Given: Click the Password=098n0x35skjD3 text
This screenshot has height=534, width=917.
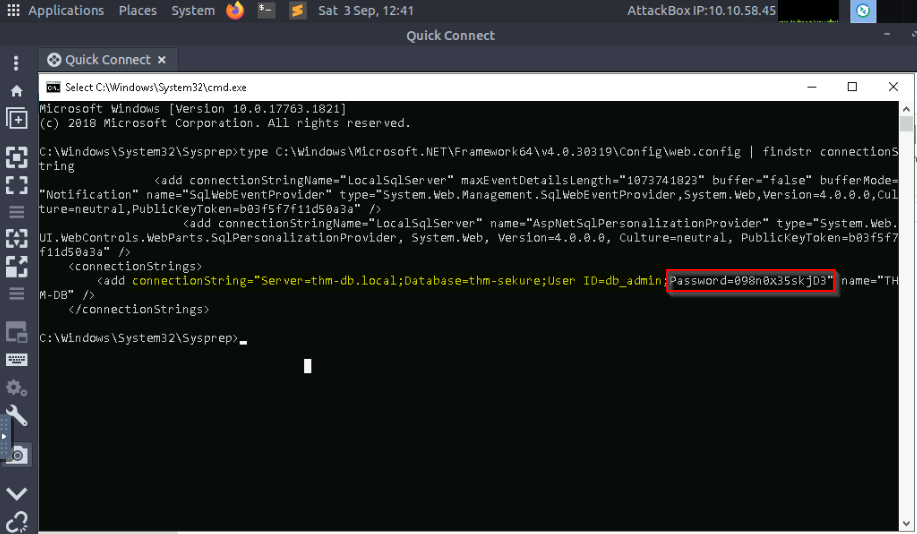Looking at the screenshot, I should [751, 281].
